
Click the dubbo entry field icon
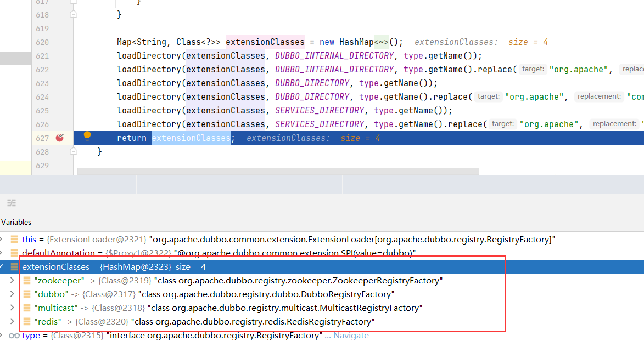[27, 294]
